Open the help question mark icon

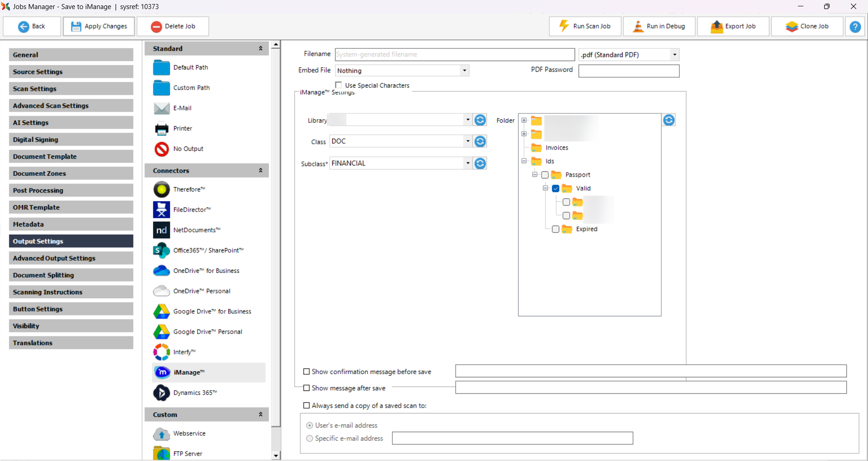tap(855, 27)
